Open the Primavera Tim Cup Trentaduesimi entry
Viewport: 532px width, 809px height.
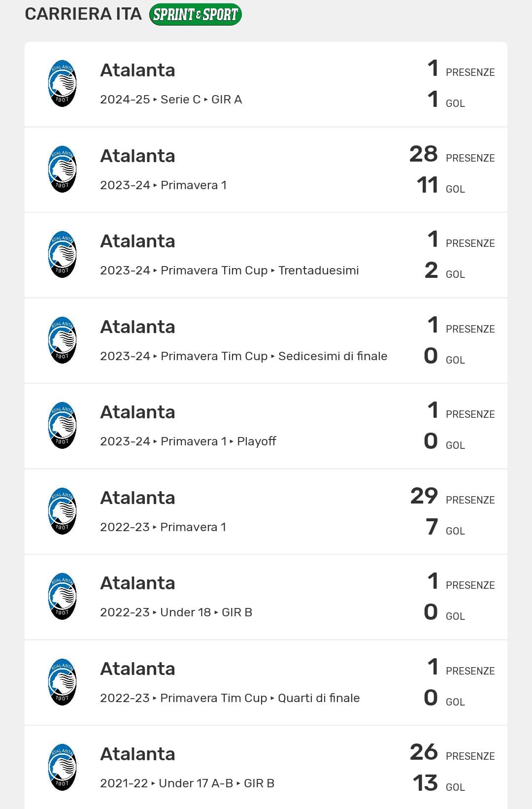point(229,270)
